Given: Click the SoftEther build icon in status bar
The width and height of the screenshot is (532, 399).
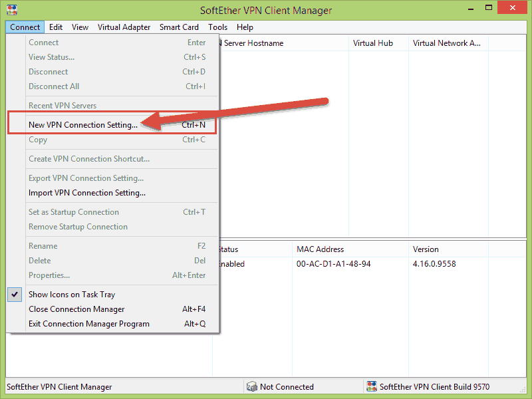Looking at the screenshot, I should coord(372,386).
